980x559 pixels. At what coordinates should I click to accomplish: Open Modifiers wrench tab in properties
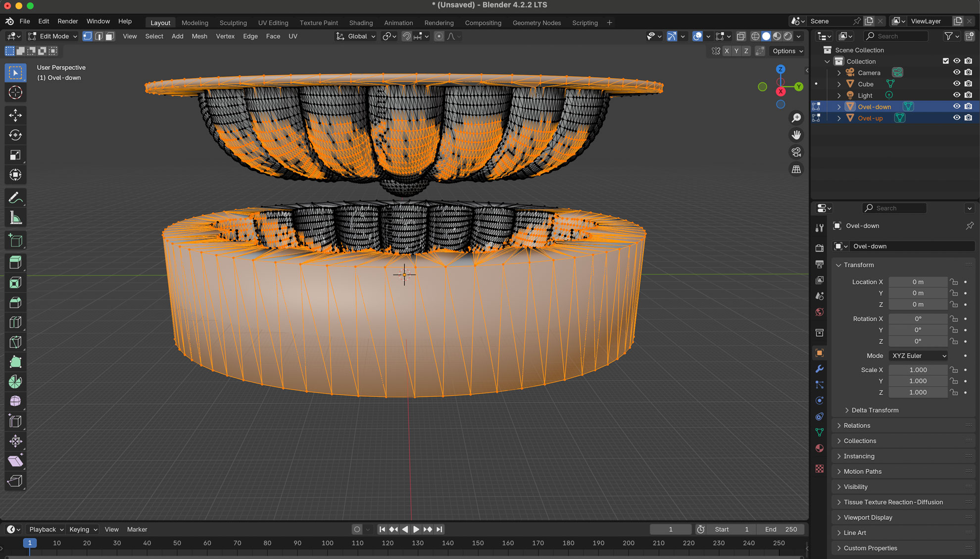click(x=820, y=369)
